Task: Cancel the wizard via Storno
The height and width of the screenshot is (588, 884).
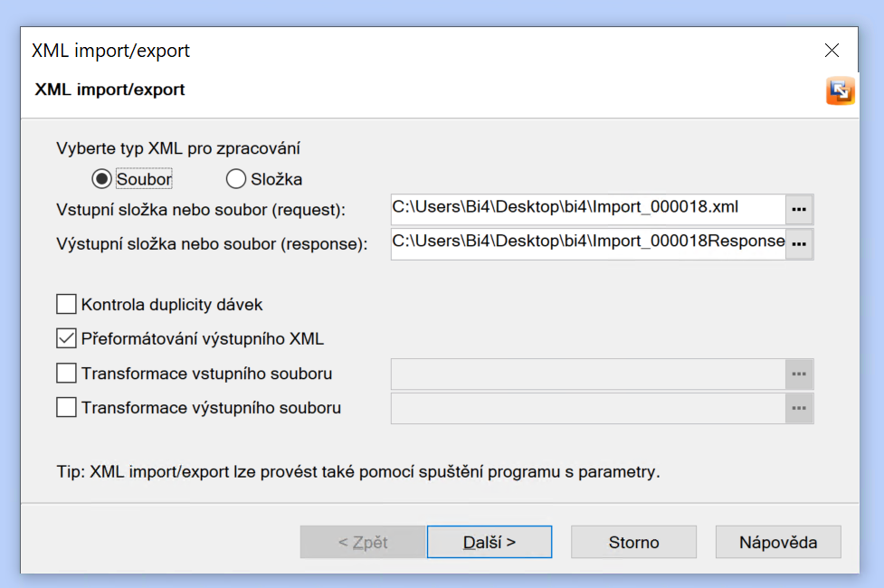Action: (x=633, y=543)
